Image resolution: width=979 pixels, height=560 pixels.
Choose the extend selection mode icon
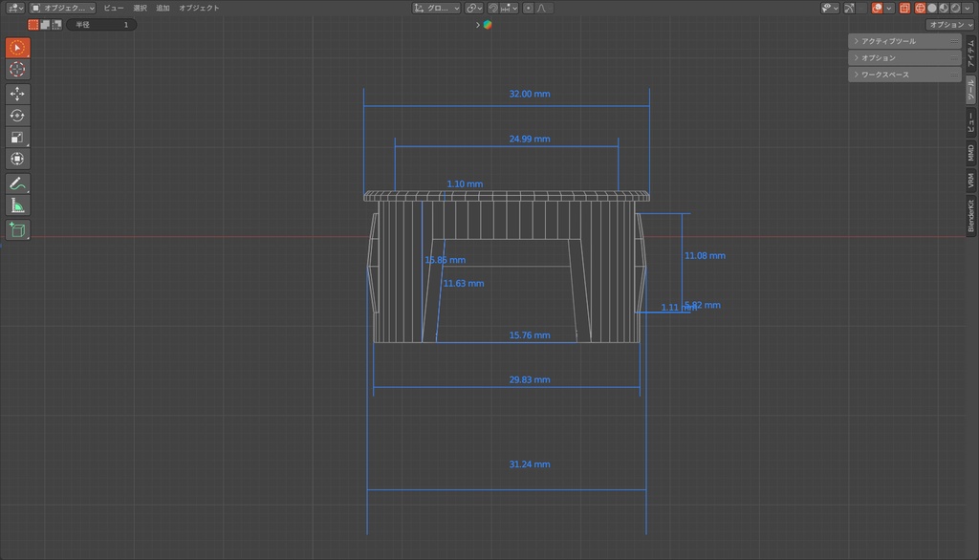coord(45,24)
